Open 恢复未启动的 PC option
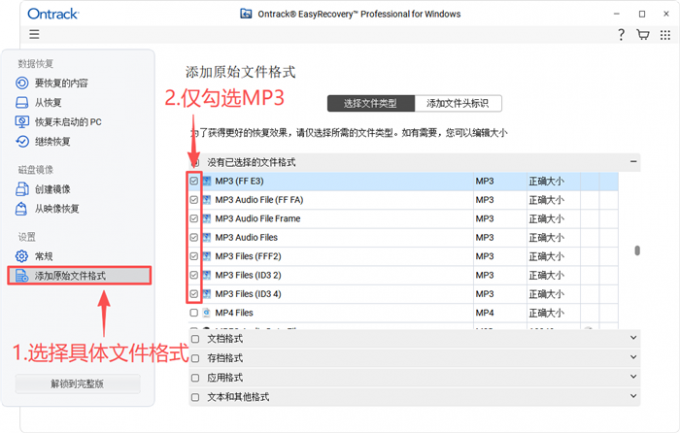Screen dimensions: 680x433 tap(68, 122)
